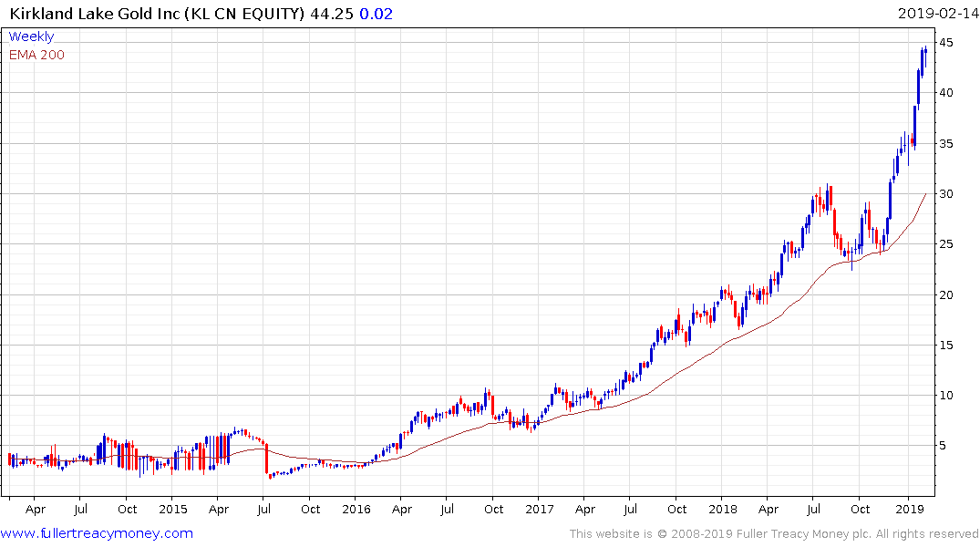Screen dimensions: 980x547
Task: Click the EMA 200 line endpoint near 30
Action: 925,194
